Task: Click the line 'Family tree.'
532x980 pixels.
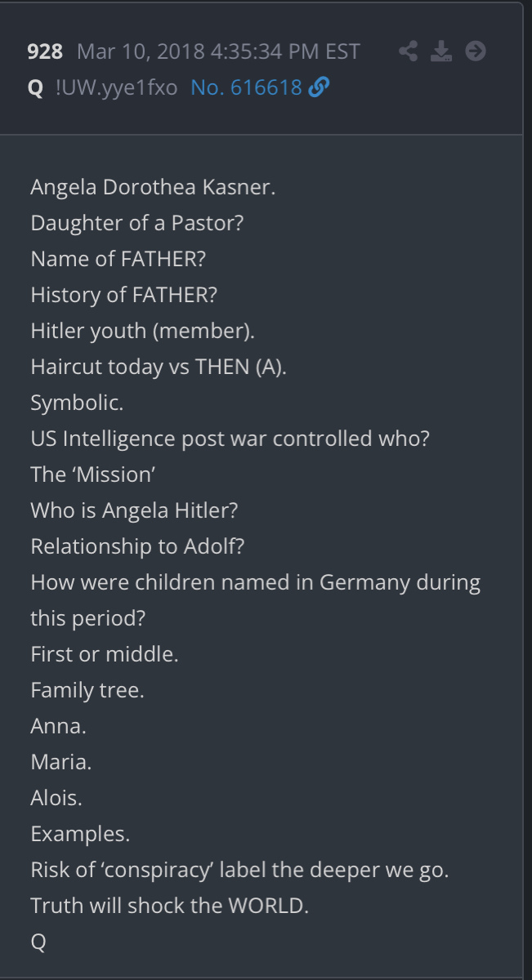Action: pyautogui.click(x=87, y=690)
